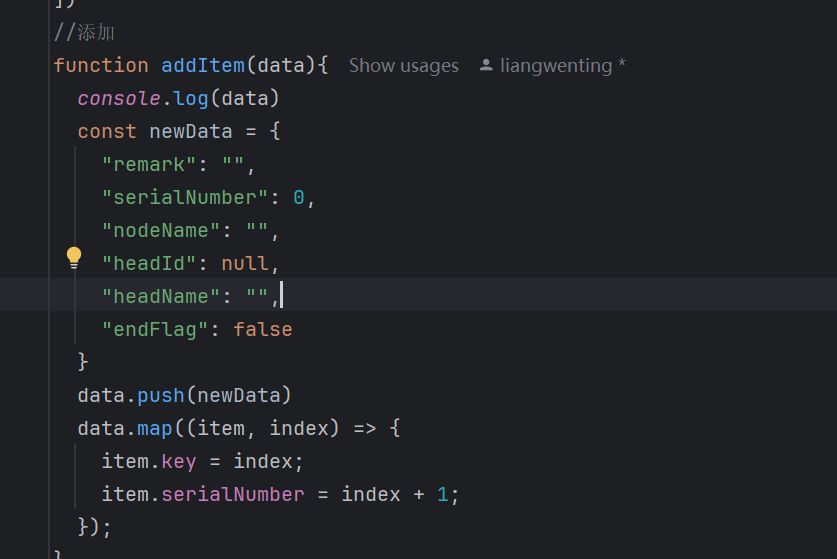The width and height of the screenshot is (837, 559).
Task: Click the newData variable declaration
Action: tap(191, 132)
